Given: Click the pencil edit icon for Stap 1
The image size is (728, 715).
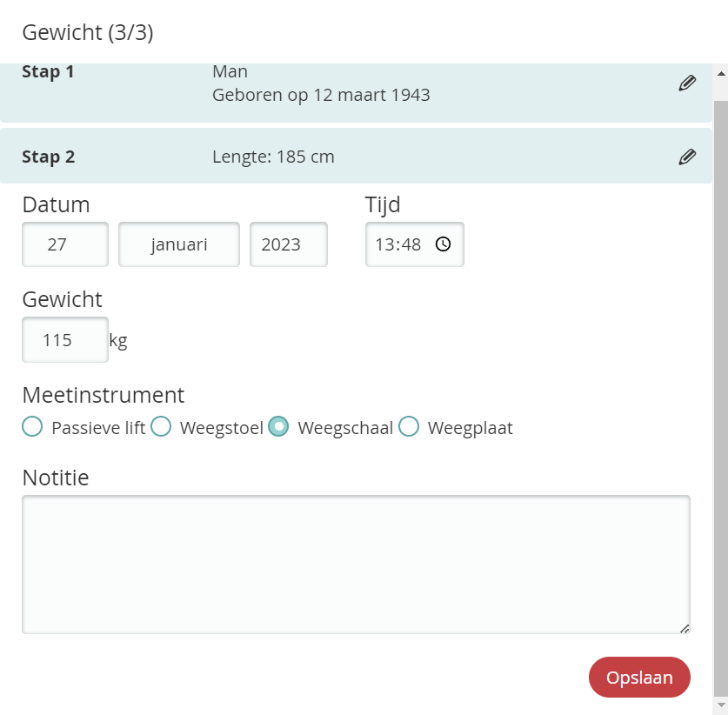Looking at the screenshot, I should [687, 84].
